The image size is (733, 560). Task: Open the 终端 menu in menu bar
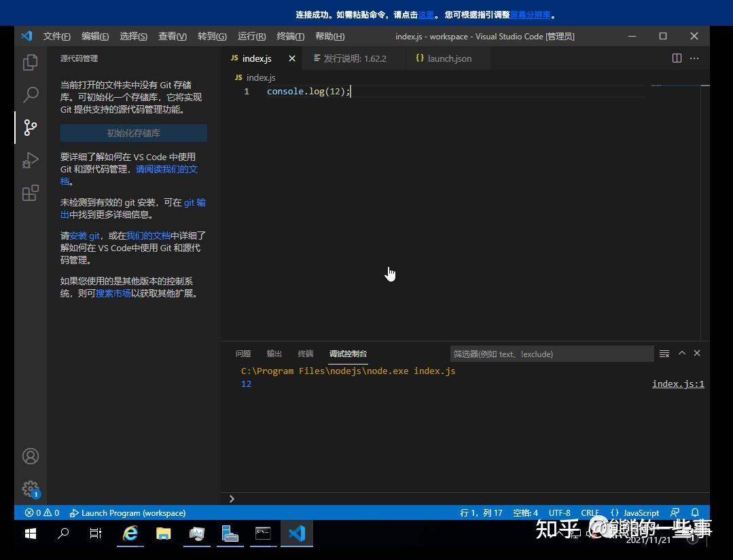tap(290, 36)
